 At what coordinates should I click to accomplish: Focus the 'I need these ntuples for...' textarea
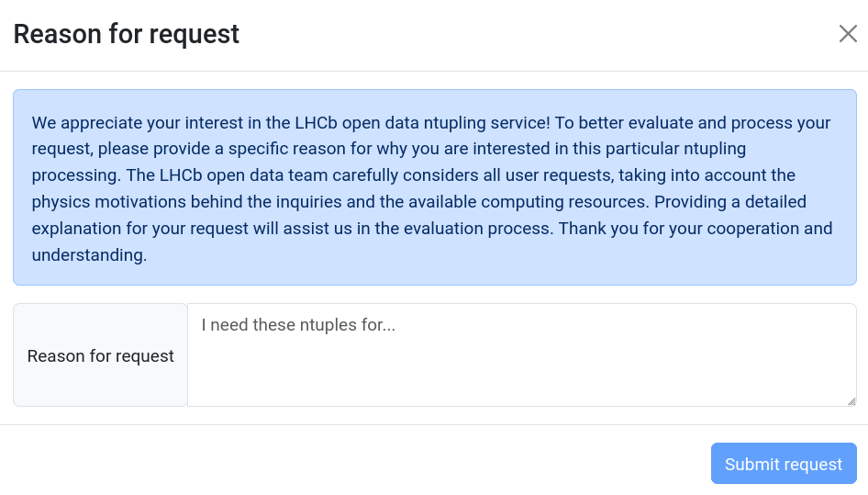(521, 354)
